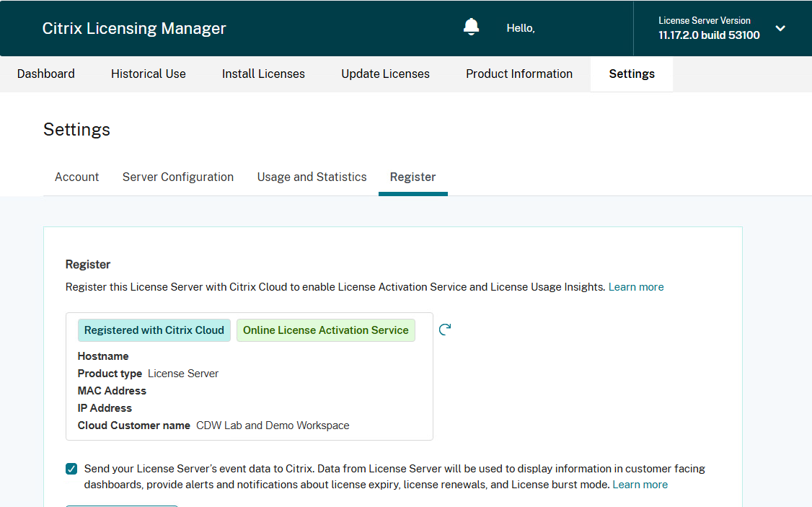View Usage and Statistics sub-tab
Viewport: 812px width, 507px height.
point(312,177)
